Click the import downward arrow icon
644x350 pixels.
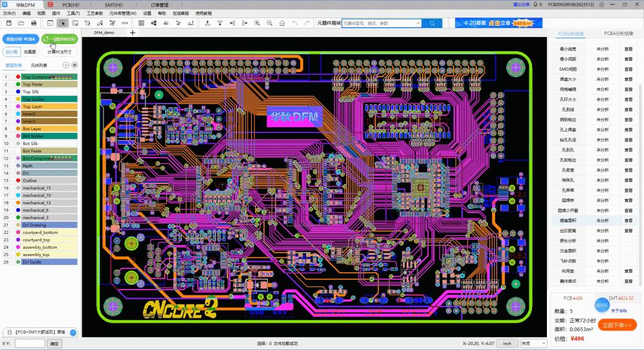pos(219,23)
